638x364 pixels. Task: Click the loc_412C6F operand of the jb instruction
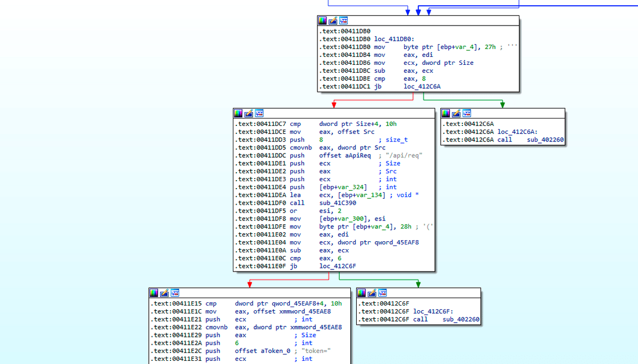(x=338, y=266)
